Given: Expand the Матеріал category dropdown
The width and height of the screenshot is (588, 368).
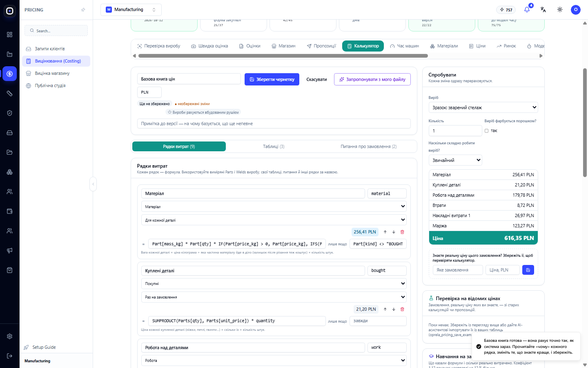Looking at the screenshot, I should coord(274,206).
